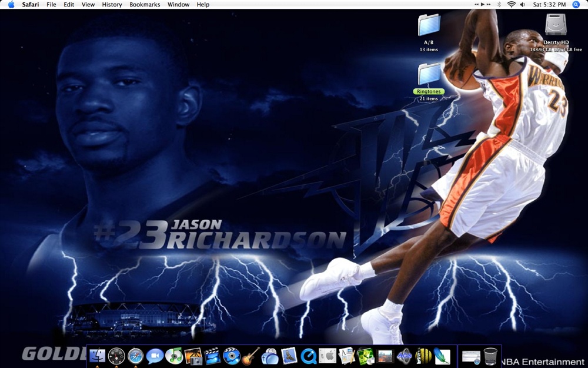
Task: Open iPhoto from the Dock
Action: 193,356
